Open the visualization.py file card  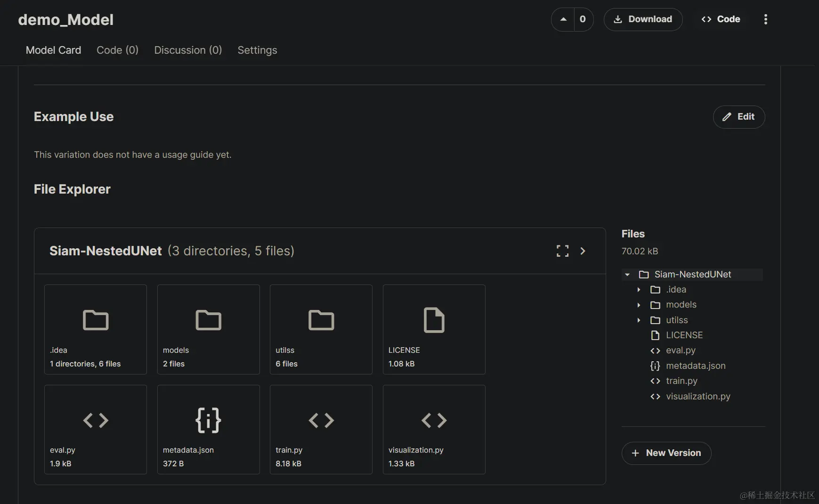[x=434, y=430]
